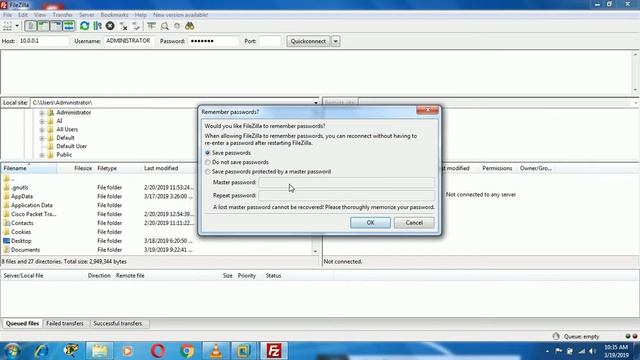
Task: Switch to the Failed transfers tab
Action: click(65, 323)
